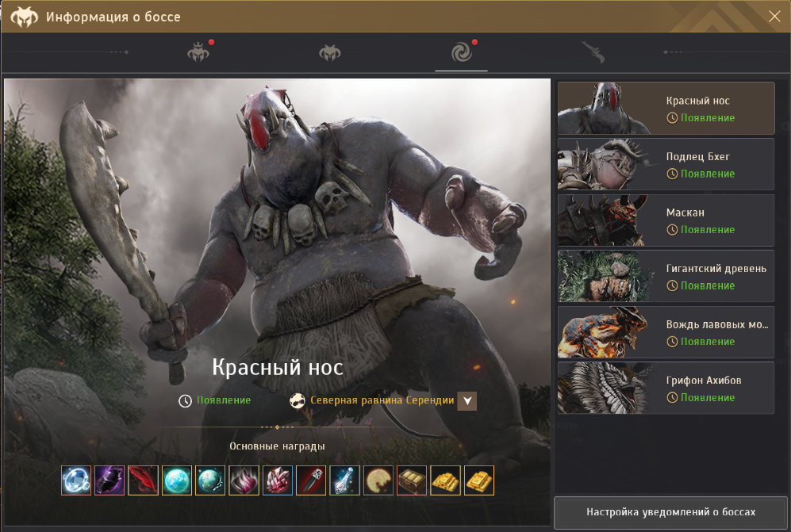
Task: Select Грифон Ахибов boss entry
Action: coord(666,388)
